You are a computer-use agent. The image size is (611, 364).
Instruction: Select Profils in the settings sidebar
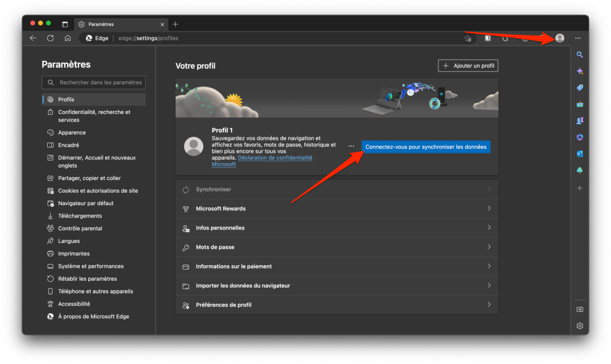[x=94, y=99]
